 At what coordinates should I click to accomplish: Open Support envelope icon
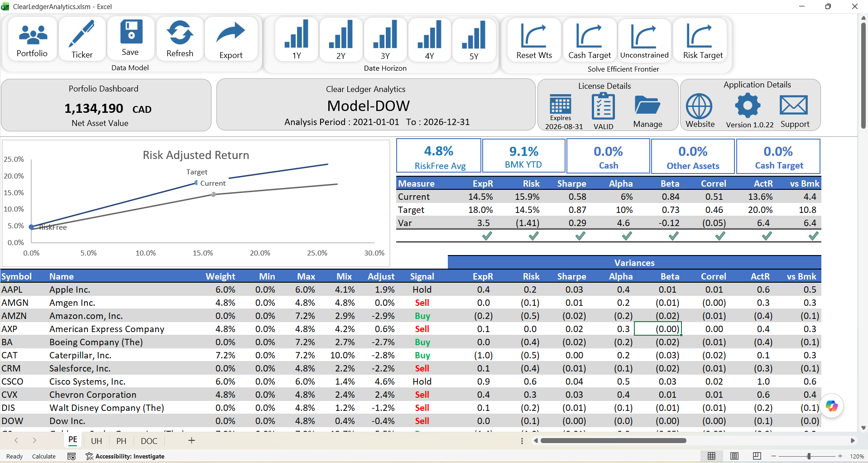(x=794, y=105)
